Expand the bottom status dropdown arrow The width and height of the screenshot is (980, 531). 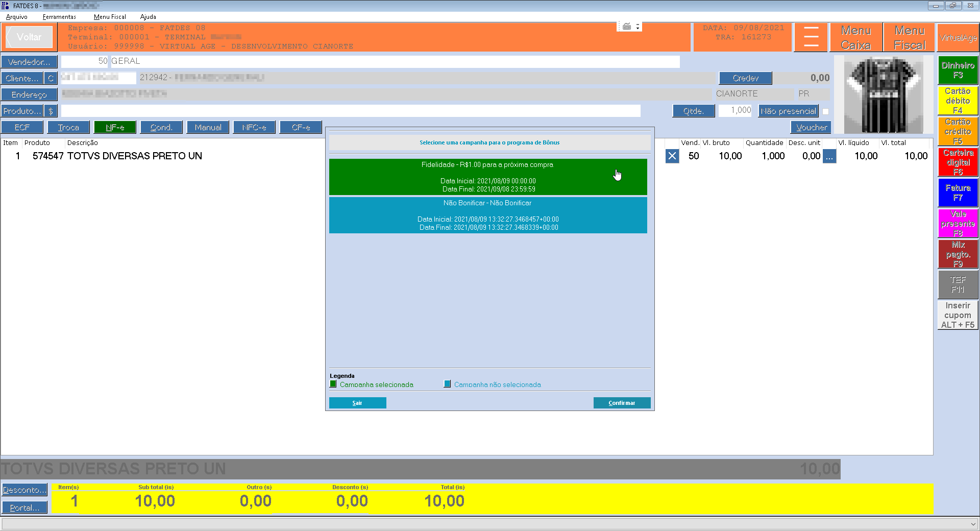pos(973,524)
